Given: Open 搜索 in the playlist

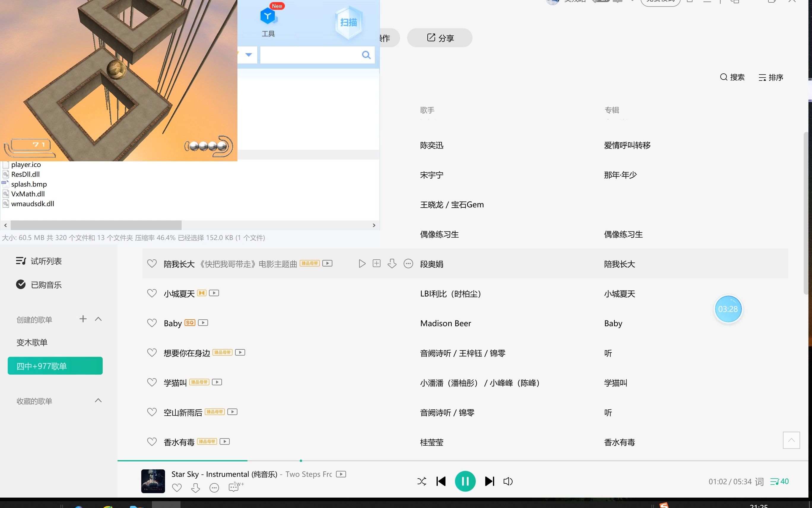Looking at the screenshot, I should click(x=732, y=77).
